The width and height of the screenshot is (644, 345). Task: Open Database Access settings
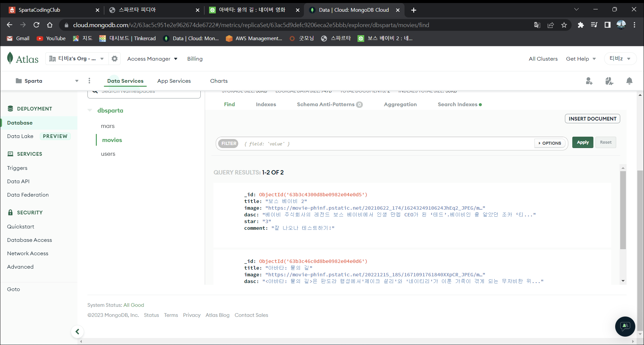pos(29,240)
